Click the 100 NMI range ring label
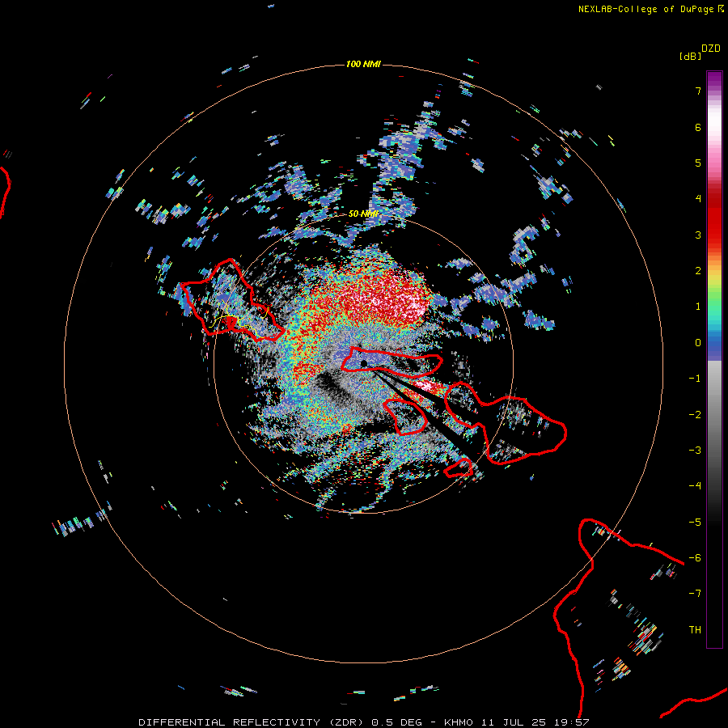Screen dimensions: 728x728 [x=363, y=64]
